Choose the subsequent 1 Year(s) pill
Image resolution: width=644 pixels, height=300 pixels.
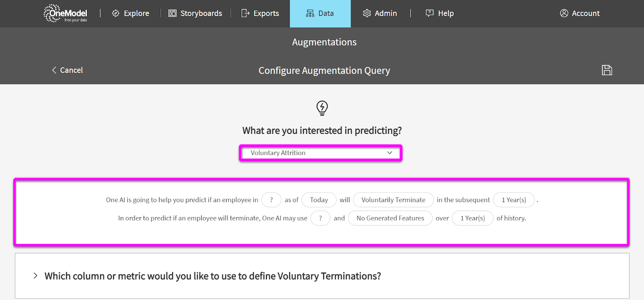514,200
